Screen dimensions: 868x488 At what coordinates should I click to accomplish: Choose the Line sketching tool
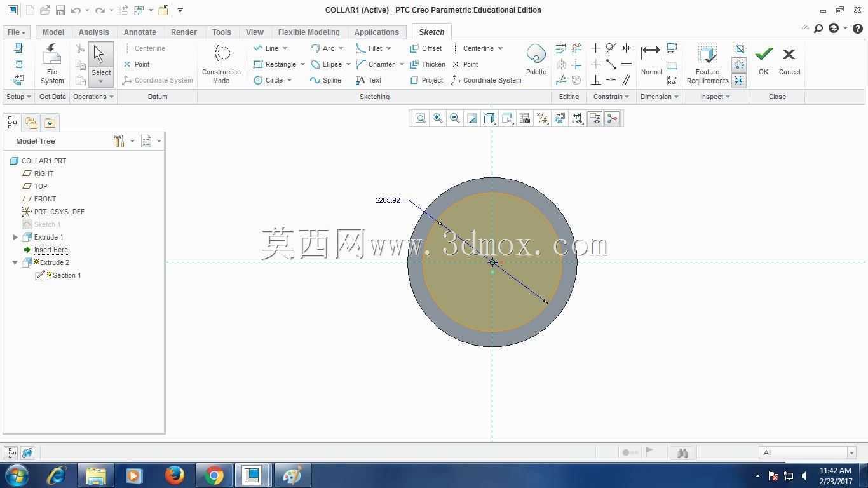[266, 48]
